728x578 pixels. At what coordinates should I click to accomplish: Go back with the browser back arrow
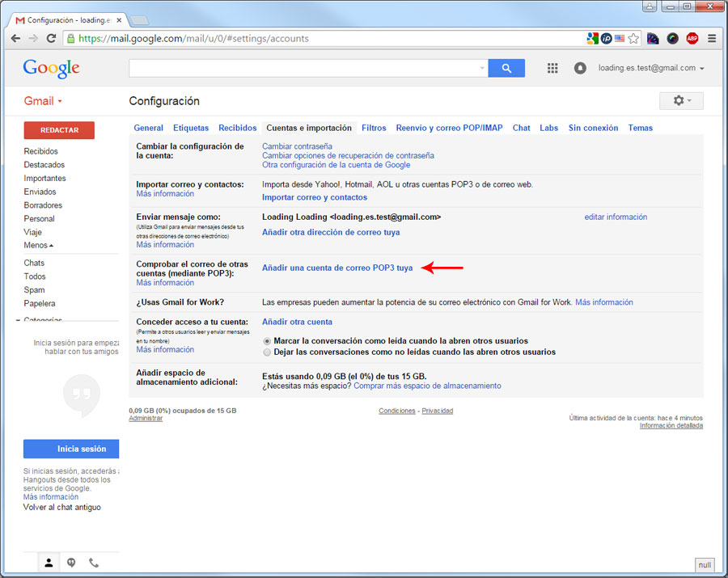(x=15, y=39)
